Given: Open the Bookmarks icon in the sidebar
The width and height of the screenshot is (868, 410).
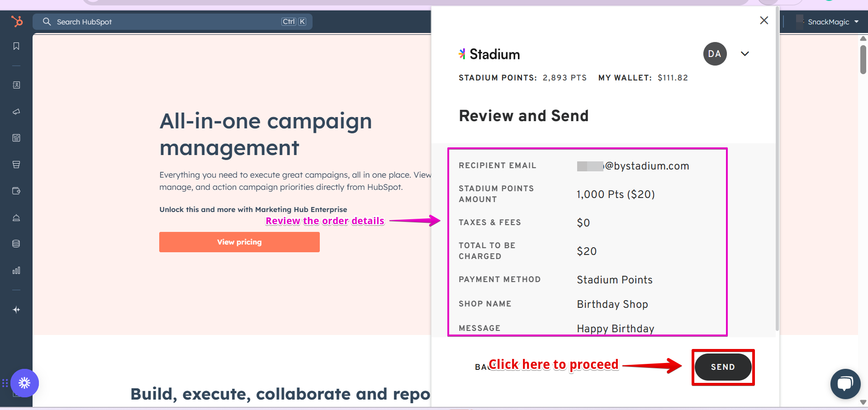Looking at the screenshot, I should pos(16,46).
